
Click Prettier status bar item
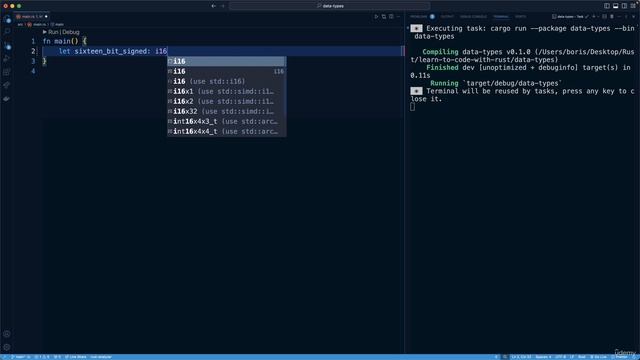[x=619, y=357]
